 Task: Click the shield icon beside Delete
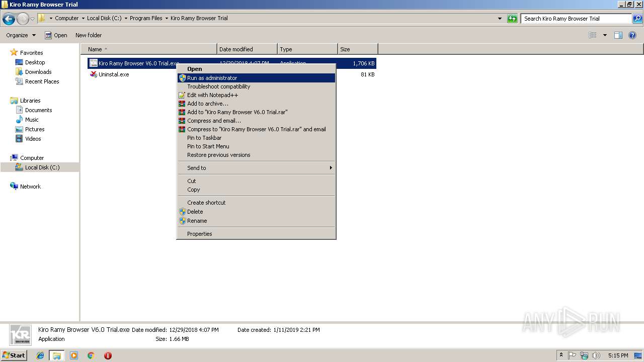(182, 212)
